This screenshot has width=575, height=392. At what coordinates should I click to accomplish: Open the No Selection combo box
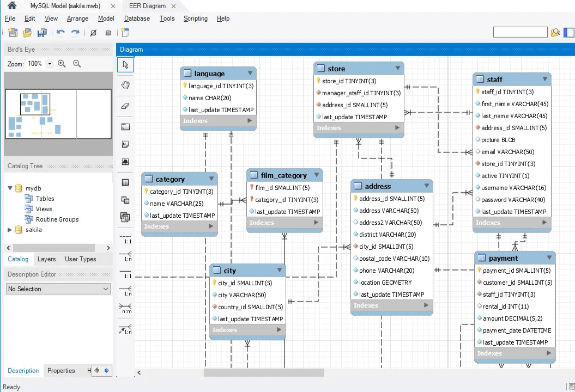point(57,289)
